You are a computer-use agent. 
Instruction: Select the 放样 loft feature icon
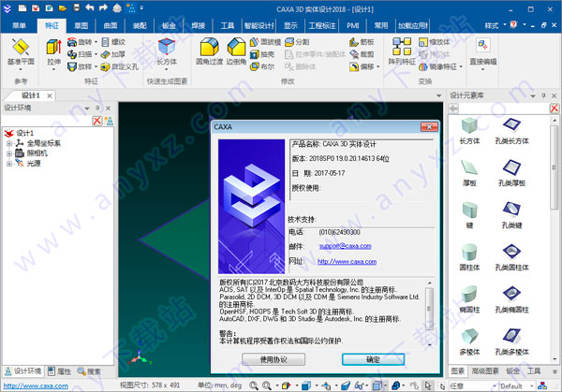tap(72, 66)
